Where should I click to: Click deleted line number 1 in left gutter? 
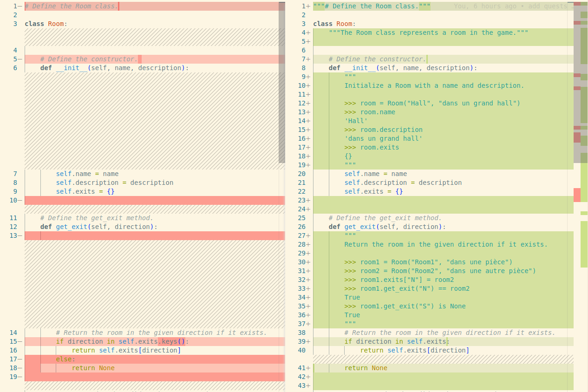pos(15,6)
